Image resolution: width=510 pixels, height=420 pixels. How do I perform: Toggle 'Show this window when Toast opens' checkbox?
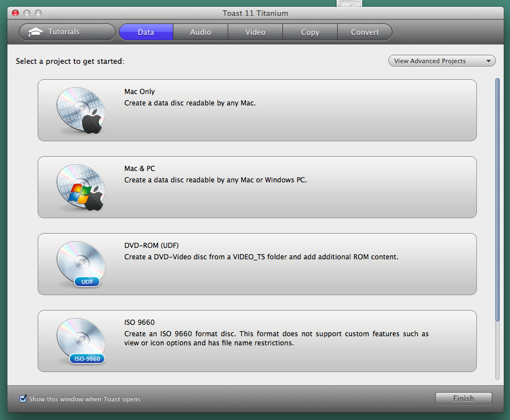(23, 398)
